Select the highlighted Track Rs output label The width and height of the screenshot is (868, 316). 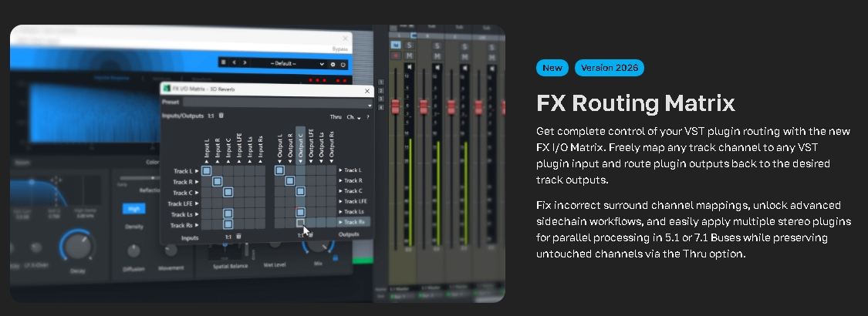pyautogui.click(x=353, y=222)
